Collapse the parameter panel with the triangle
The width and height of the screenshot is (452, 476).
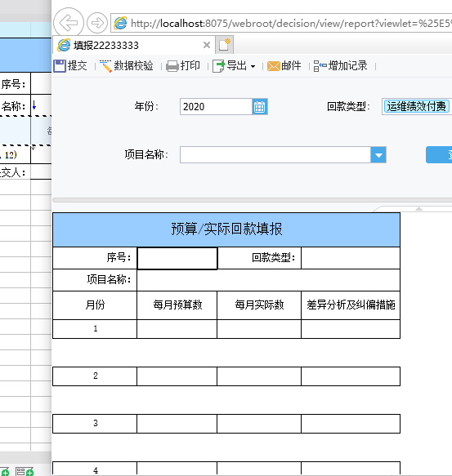click(418, 208)
